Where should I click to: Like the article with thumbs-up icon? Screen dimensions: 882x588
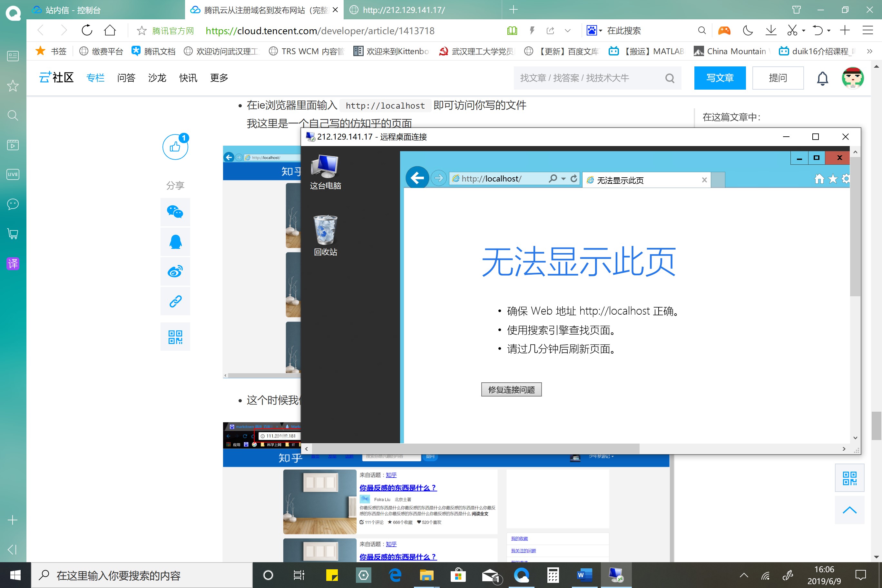tap(175, 147)
